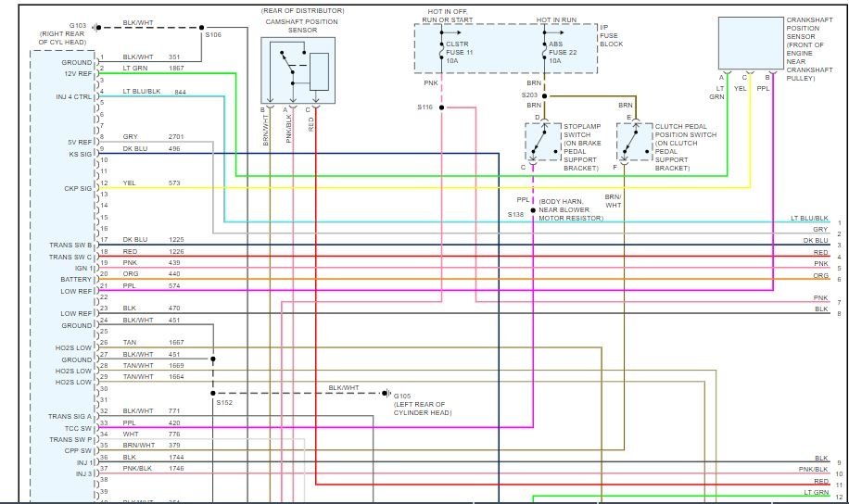Click the TRANS SW B pin label

(x=70, y=246)
